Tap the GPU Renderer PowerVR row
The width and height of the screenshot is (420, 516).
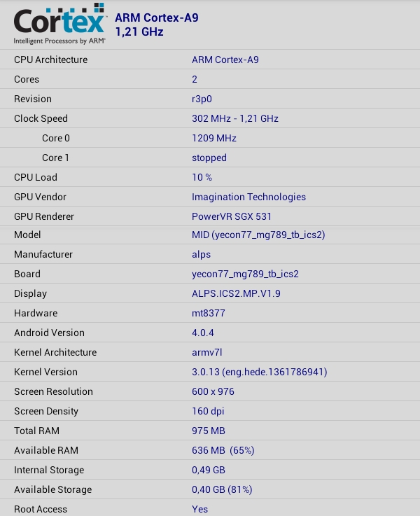pyautogui.click(x=210, y=216)
